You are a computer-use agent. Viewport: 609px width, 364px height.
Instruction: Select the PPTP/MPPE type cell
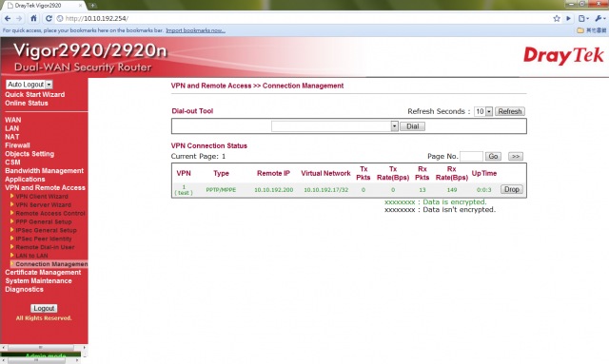pos(221,190)
